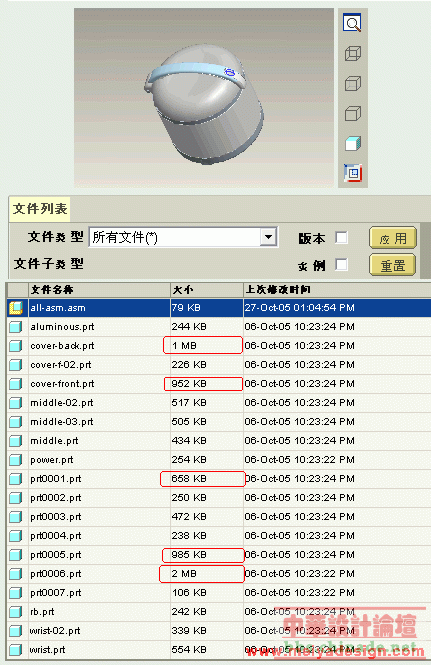Click the 重置 button
The height and width of the screenshot is (665, 431).
pyautogui.click(x=393, y=265)
